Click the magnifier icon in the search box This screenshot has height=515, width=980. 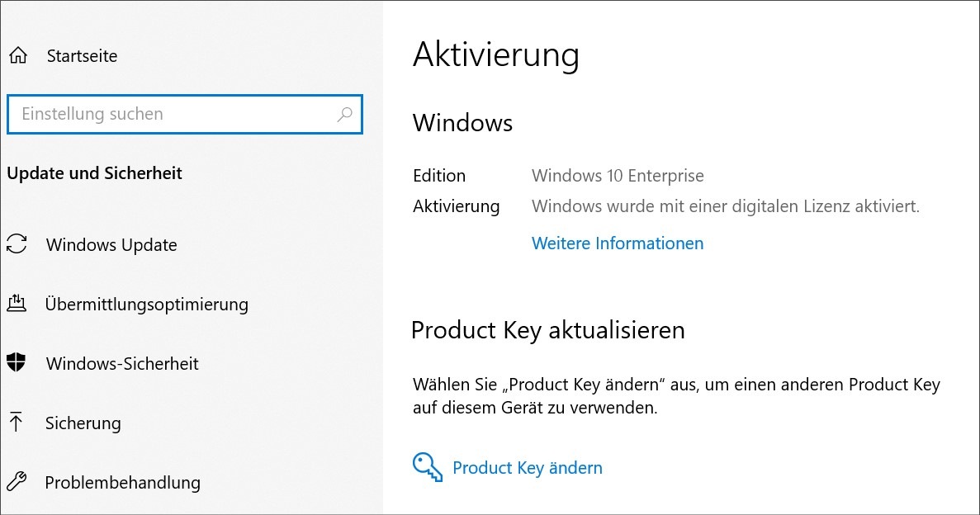[x=343, y=114]
